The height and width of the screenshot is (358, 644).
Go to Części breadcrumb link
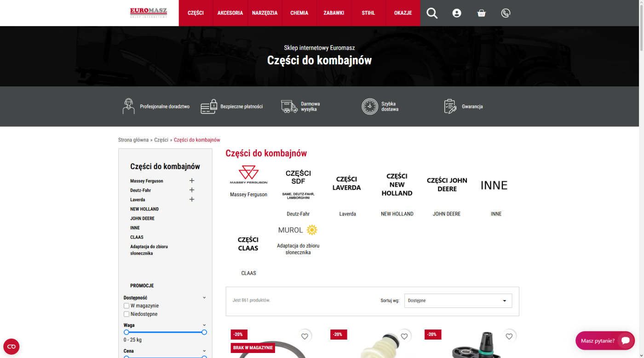tap(161, 140)
